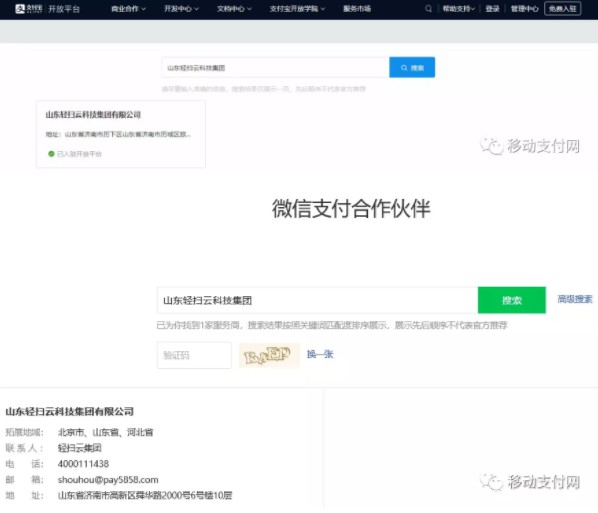Click the 已入驻开放平台 status text

79,154
